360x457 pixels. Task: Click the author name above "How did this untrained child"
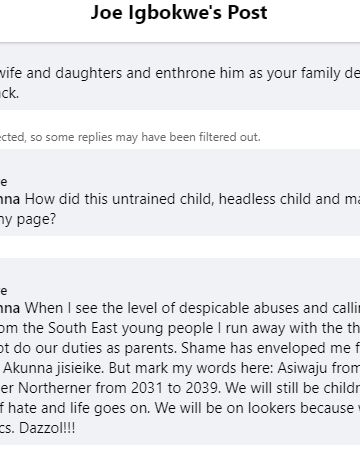(x=3, y=182)
